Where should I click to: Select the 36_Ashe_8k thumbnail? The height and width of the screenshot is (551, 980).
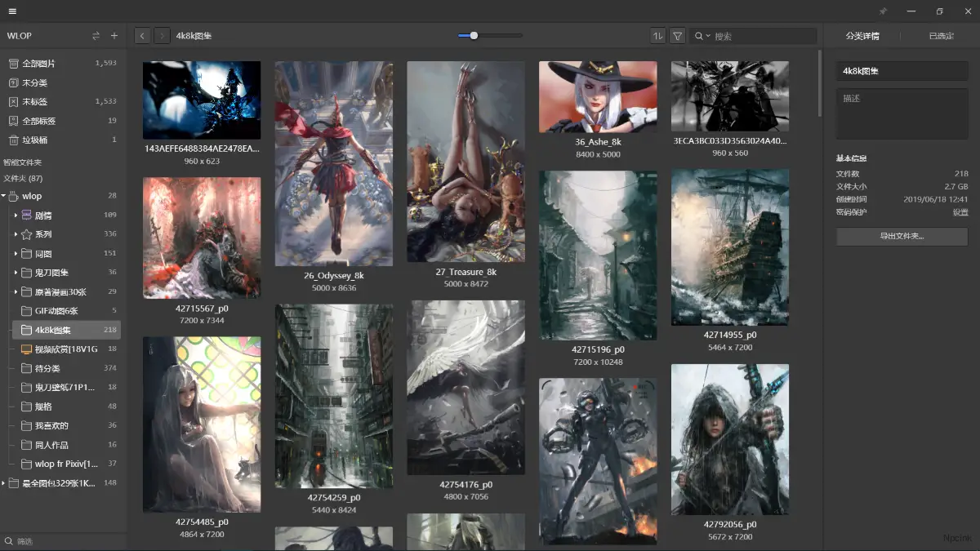click(x=598, y=96)
